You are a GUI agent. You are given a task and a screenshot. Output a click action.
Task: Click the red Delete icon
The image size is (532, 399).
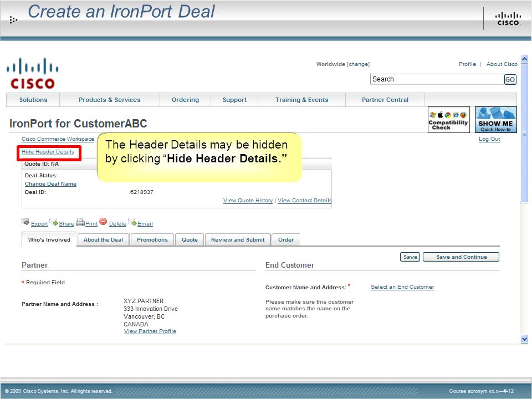coord(103,222)
